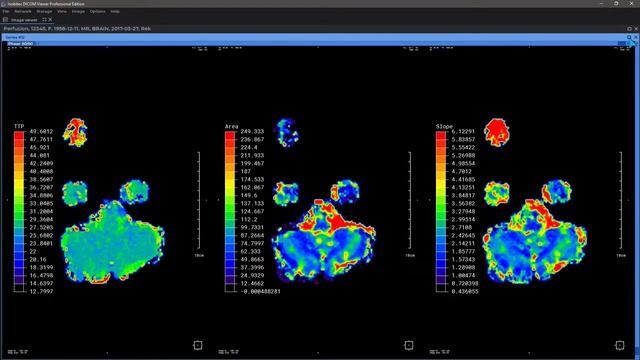Image resolution: width=640 pixels, height=360 pixels.
Task: Click the orientation cube in TTP viewport
Action: click(198, 345)
